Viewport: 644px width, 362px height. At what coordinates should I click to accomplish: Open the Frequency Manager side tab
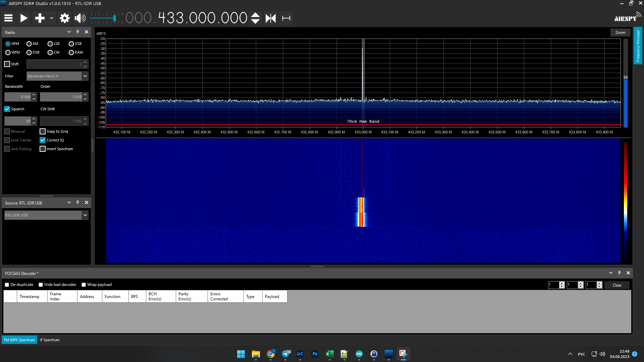coord(638,46)
